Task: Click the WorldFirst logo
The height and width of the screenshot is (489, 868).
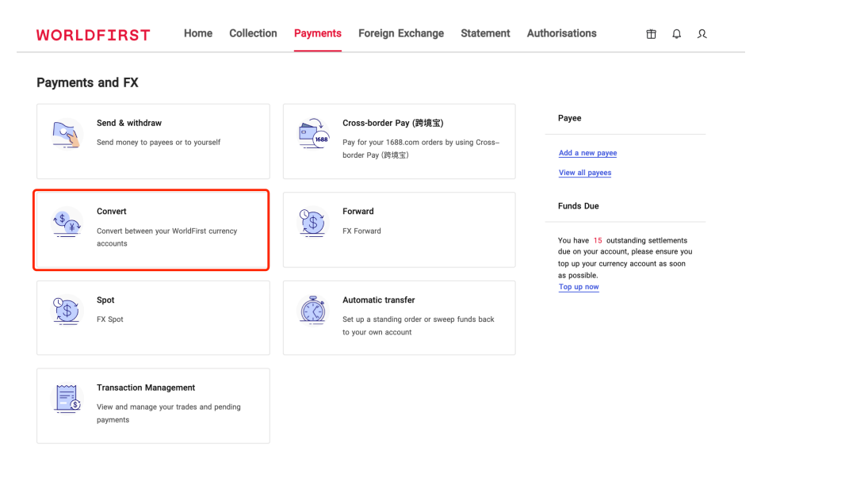Action: pos(93,35)
